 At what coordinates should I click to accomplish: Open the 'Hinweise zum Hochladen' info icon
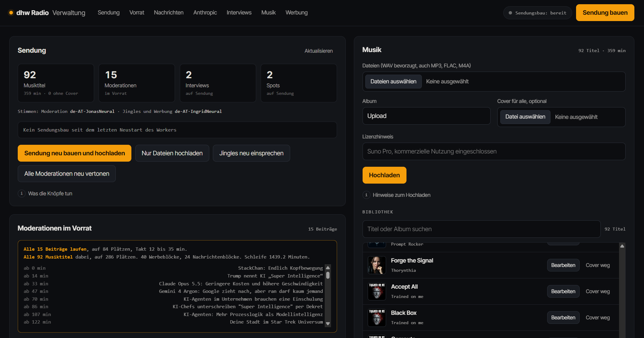click(x=366, y=195)
